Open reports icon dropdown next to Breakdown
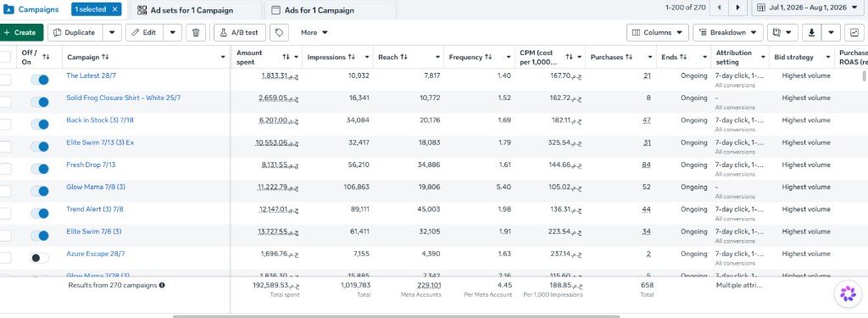 point(782,33)
